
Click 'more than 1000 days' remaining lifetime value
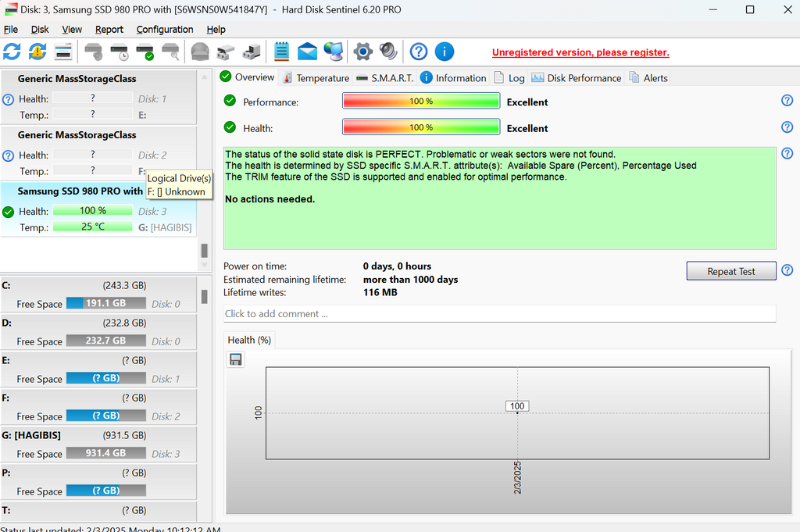(x=411, y=280)
